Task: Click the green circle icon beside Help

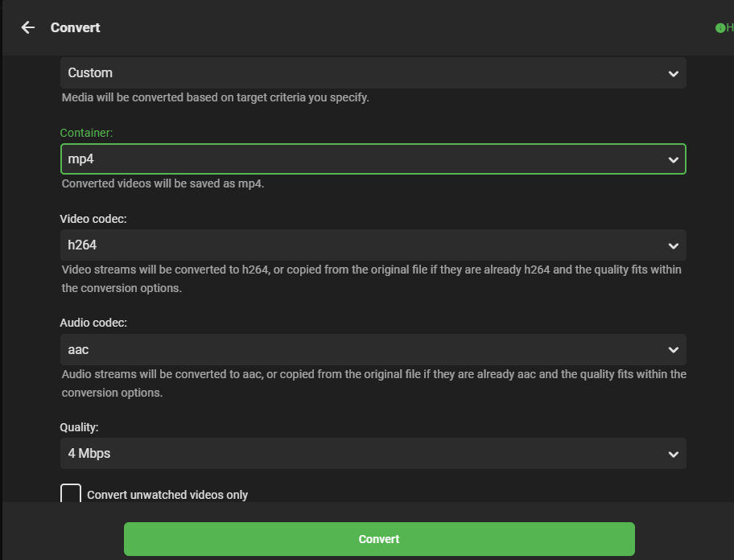Action: [720, 27]
